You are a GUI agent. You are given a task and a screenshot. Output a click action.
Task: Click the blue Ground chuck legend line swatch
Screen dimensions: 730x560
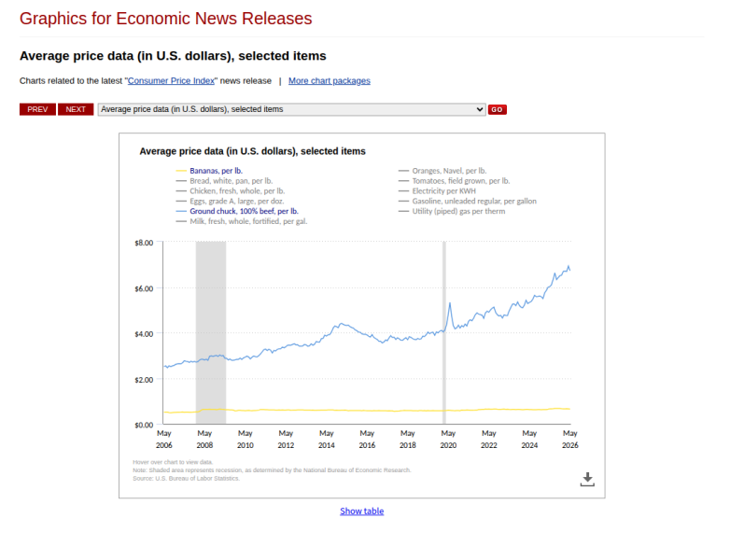point(181,211)
